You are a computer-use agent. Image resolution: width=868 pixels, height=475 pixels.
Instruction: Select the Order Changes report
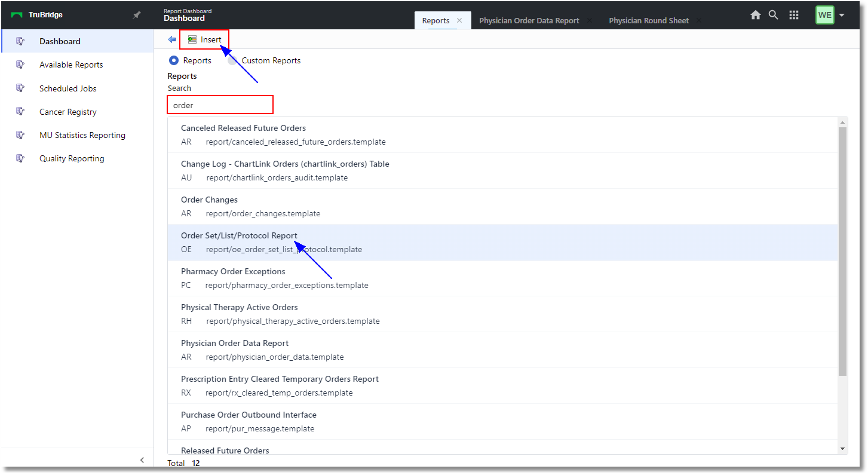(502, 206)
